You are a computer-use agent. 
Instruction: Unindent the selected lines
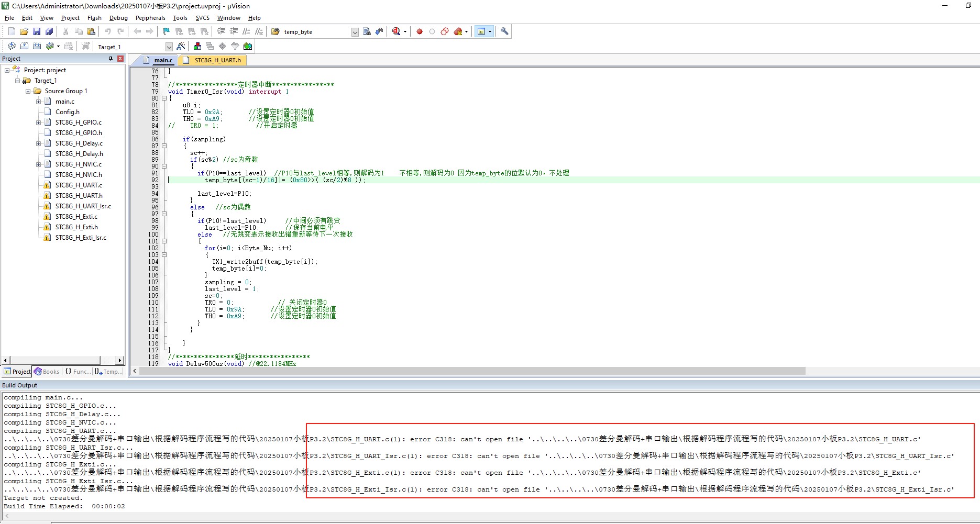pos(234,31)
